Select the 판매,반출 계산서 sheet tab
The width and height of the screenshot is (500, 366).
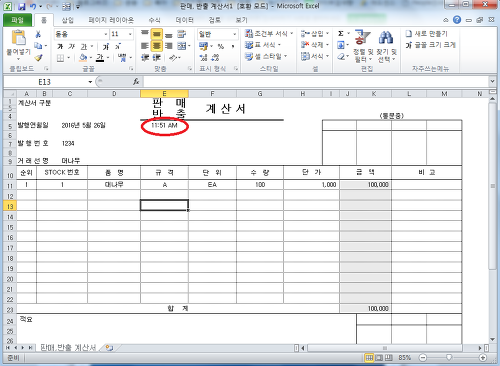click(x=68, y=348)
